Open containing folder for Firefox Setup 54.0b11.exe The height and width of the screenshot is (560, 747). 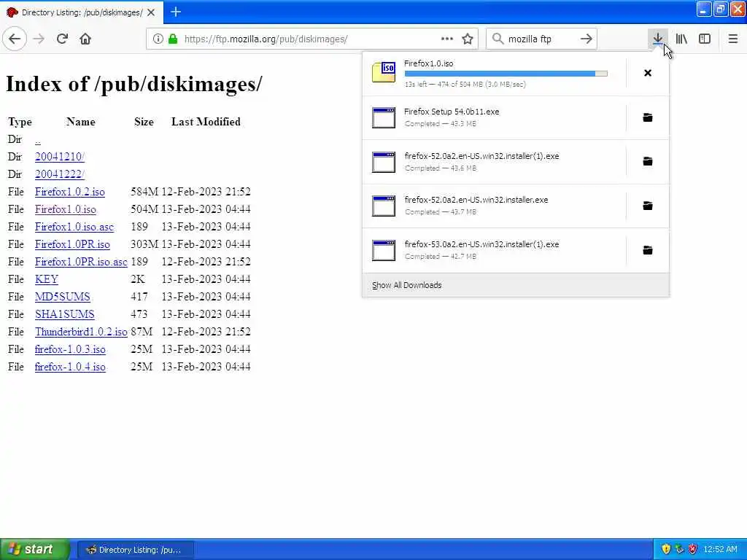[648, 117]
